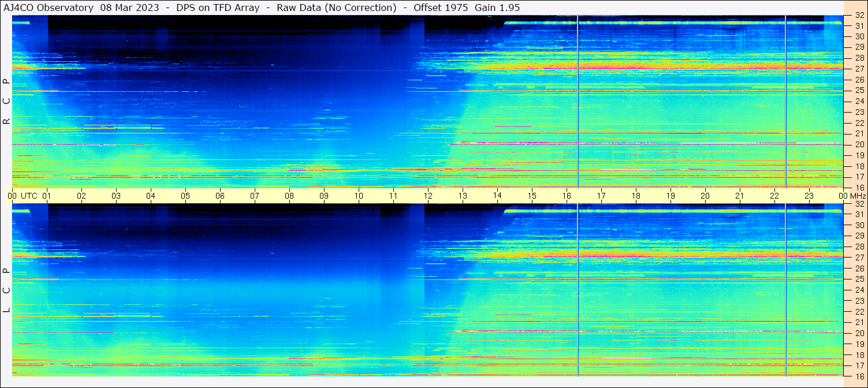This screenshot has height=388, width=868.
Task: Select the 23 hour label on time axis
Action: tap(809, 196)
